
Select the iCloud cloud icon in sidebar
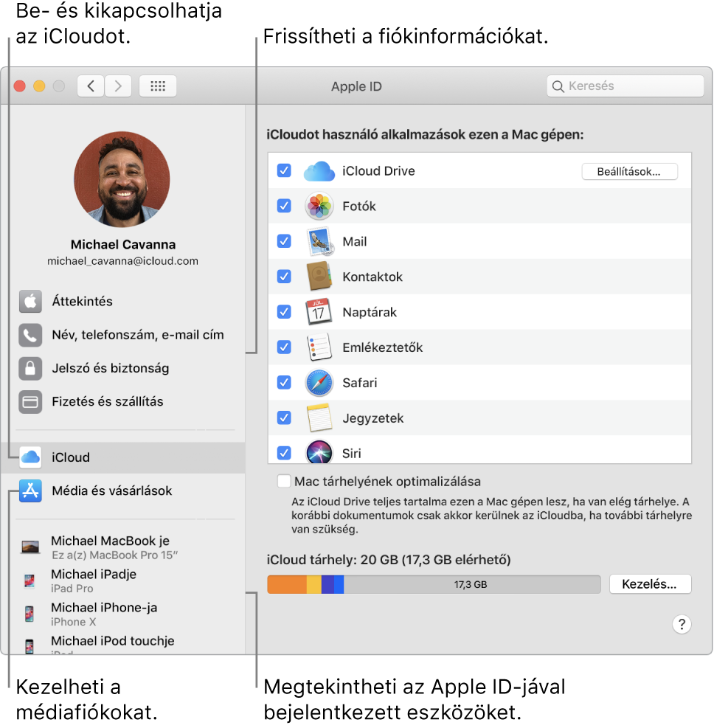pos(30,457)
